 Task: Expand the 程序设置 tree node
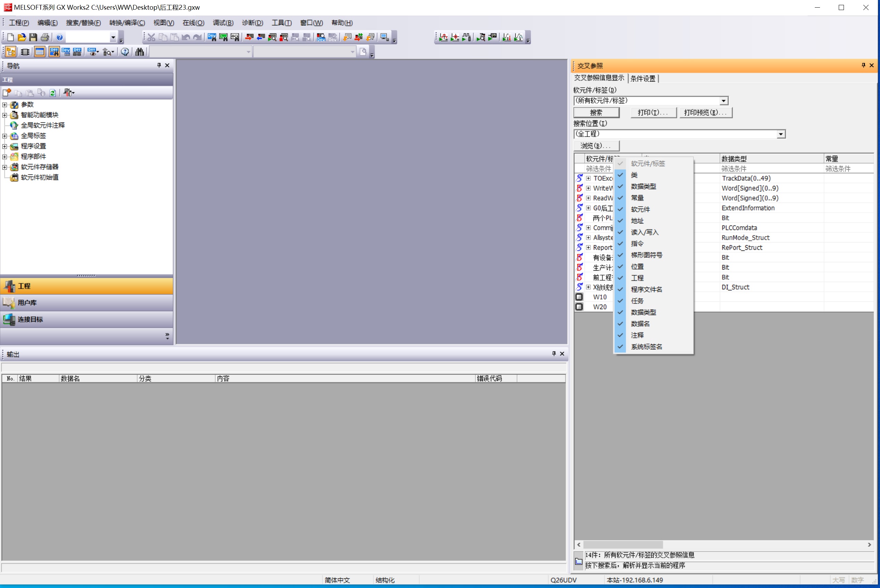tap(5, 146)
